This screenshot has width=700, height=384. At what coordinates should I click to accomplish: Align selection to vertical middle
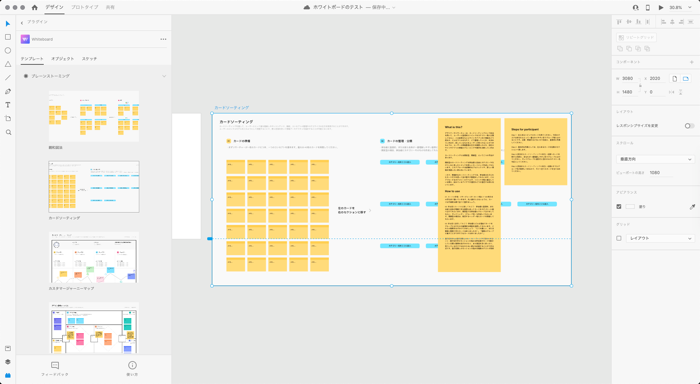point(629,21)
